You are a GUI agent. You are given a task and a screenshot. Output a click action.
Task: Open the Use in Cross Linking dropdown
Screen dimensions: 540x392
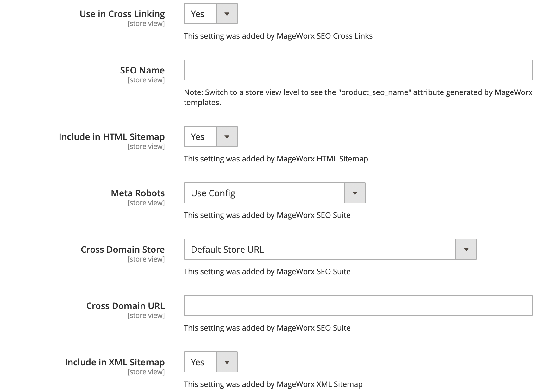click(x=211, y=14)
